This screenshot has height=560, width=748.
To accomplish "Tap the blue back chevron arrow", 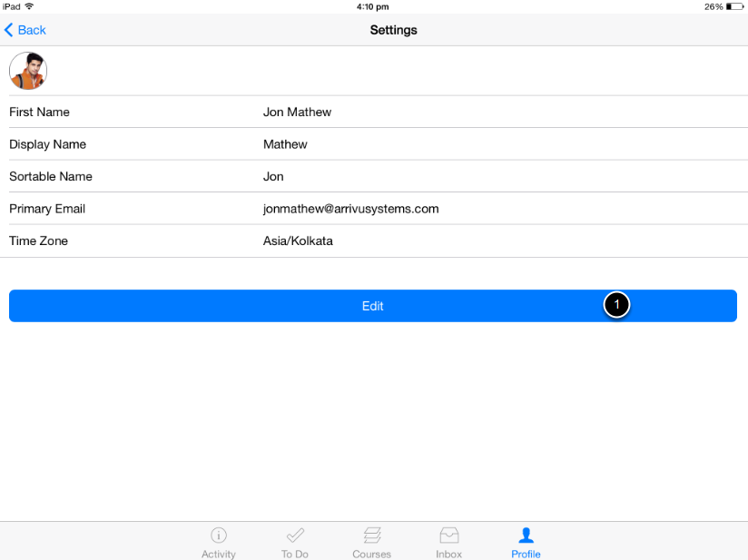I will (9, 30).
